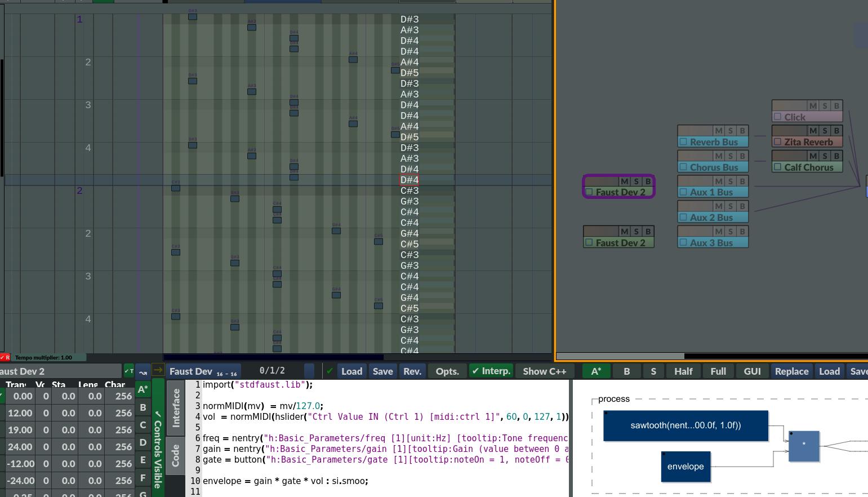Tick the checkbox on Aux 3 Bus
Screen dimensions: 868x497
pos(683,243)
